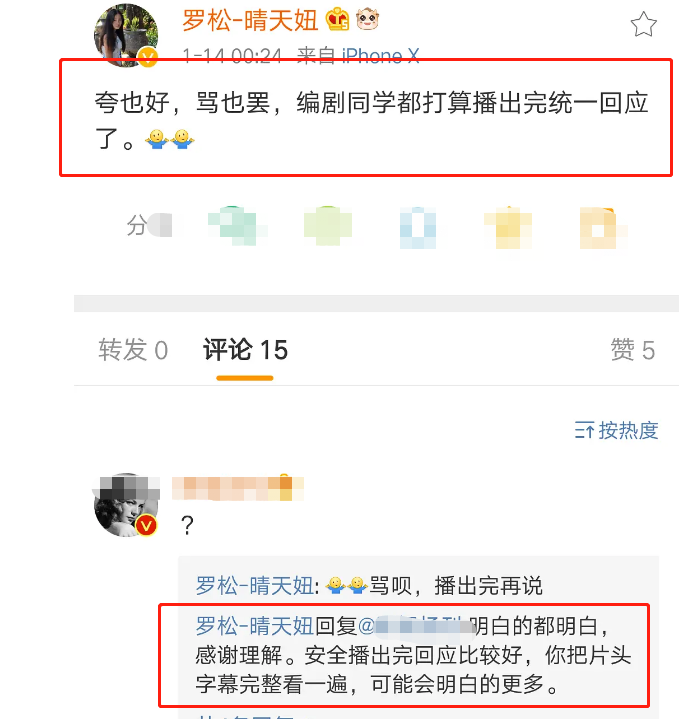Open the 按热度 sort dropdown

pos(616,431)
